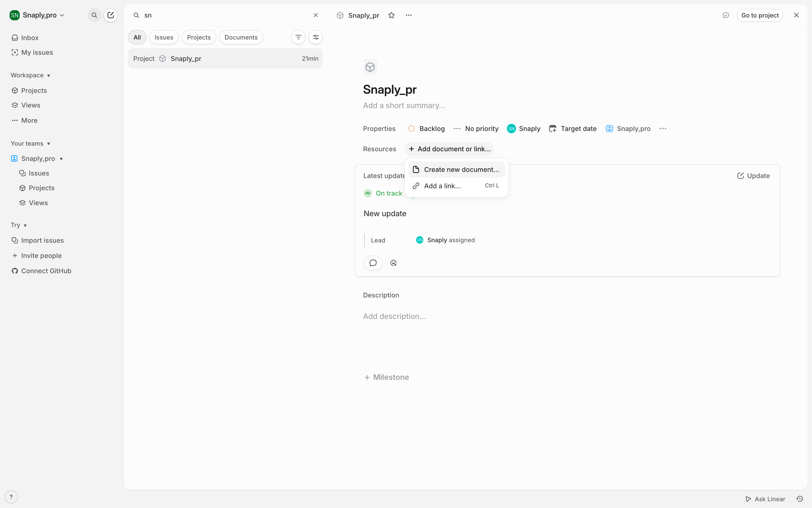This screenshot has height=508, width=812.
Task: Open workspace Views in sidebar
Action: (26, 105)
